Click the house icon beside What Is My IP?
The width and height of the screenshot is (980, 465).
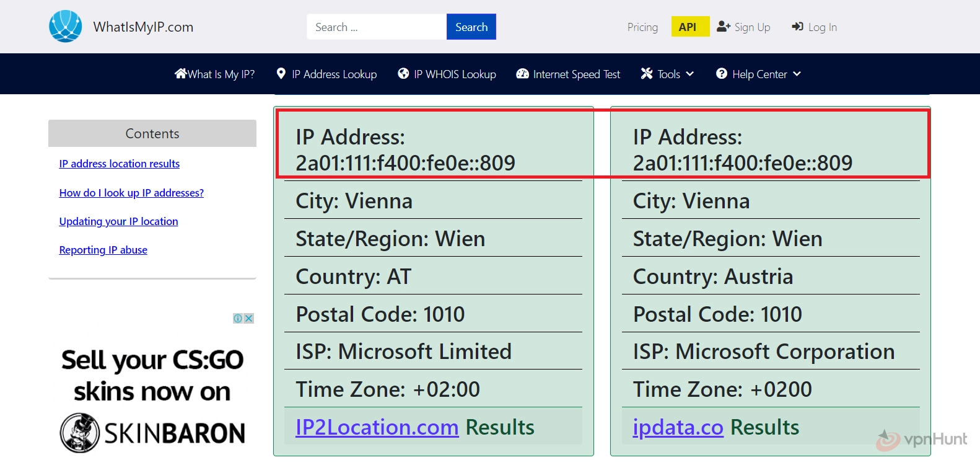coord(180,74)
